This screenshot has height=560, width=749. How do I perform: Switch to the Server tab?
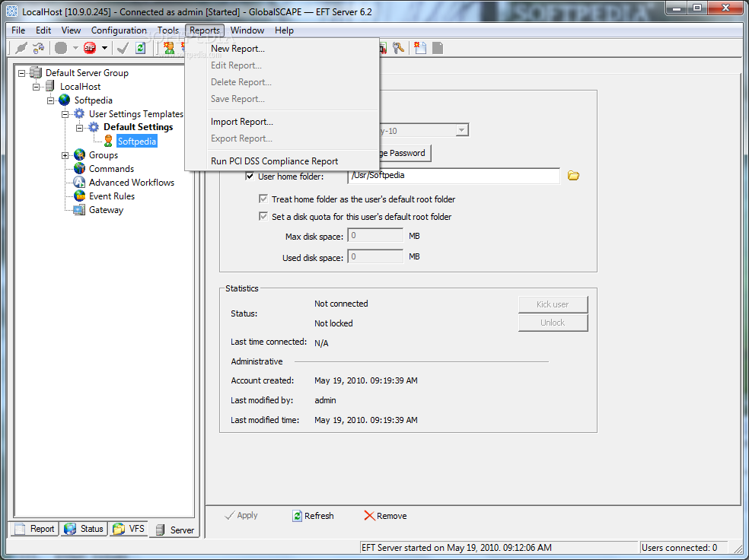pos(175,530)
